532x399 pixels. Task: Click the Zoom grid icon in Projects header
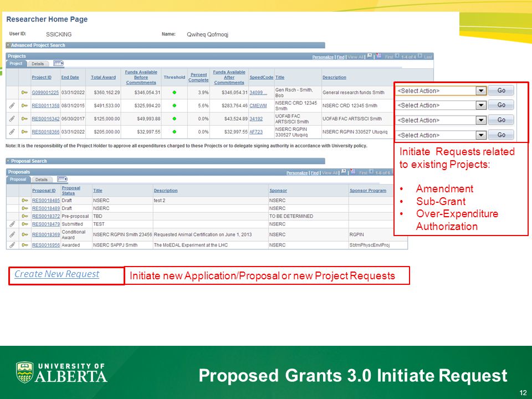(x=370, y=56)
